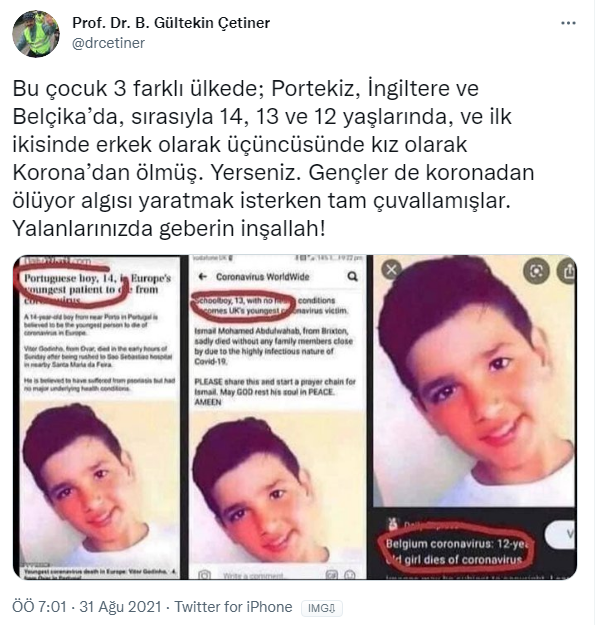
Task: Open the tweet's three-dot more options menu
Action: 568,23
